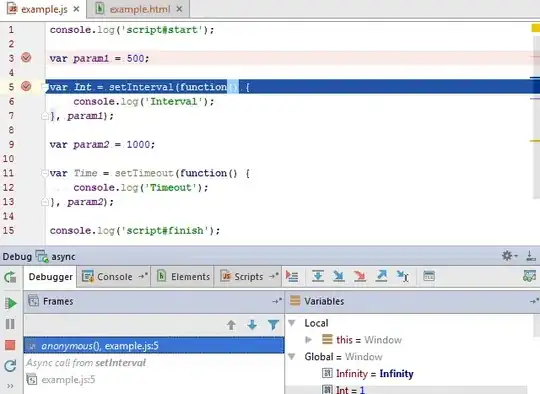Collapse the Local variables group

[x=292, y=323]
